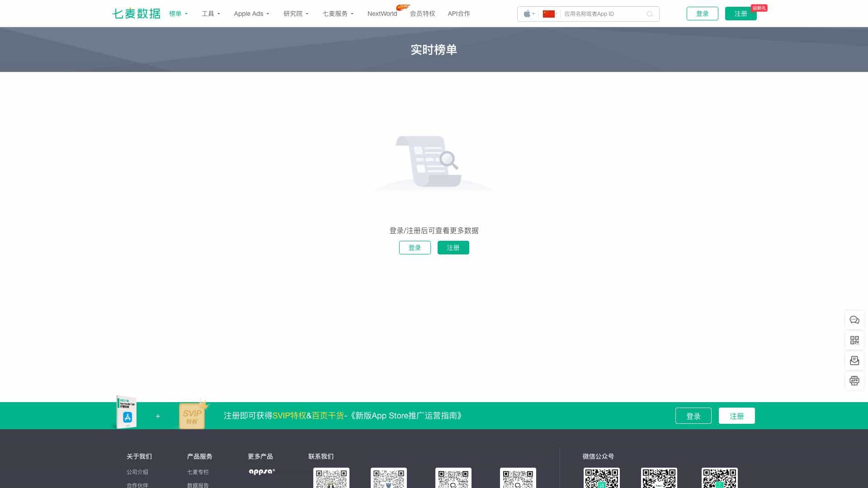Open the 会员特权 menu item
The image size is (868, 488).
(422, 14)
